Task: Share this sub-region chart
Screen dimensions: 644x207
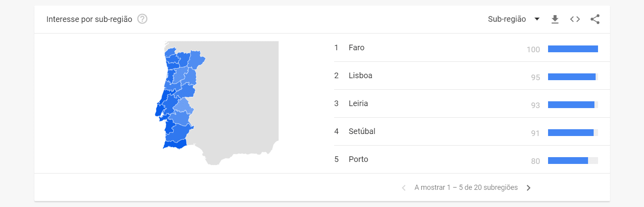Action: tap(595, 19)
